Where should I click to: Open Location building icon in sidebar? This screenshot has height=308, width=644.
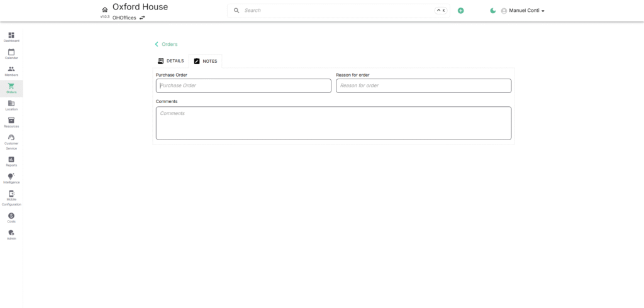click(11, 103)
